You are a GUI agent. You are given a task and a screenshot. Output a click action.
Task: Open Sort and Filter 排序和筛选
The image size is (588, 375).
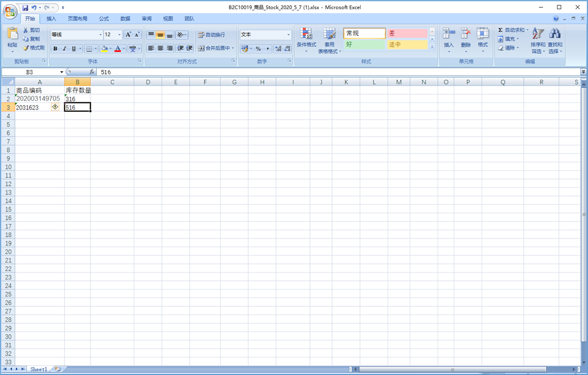click(x=538, y=40)
